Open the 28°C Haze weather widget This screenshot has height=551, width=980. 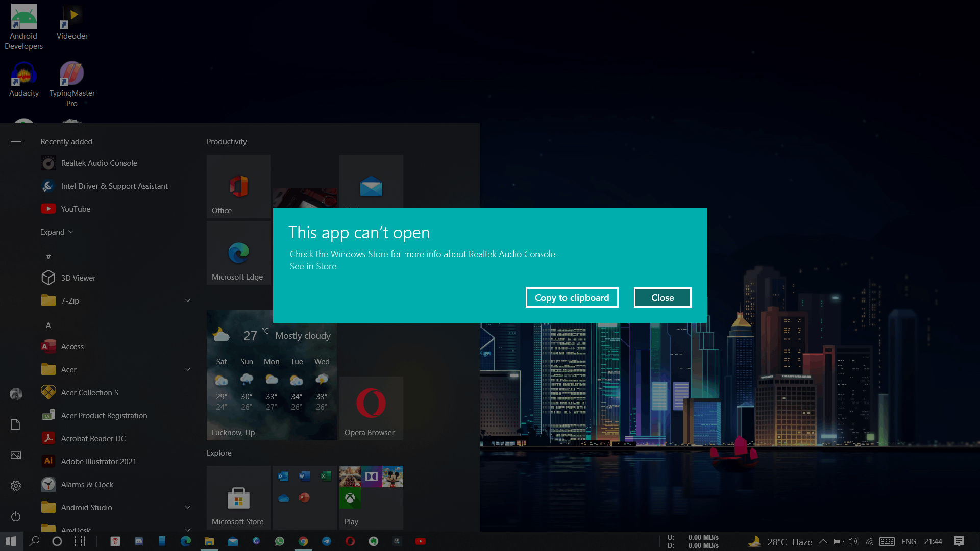click(780, 541)
